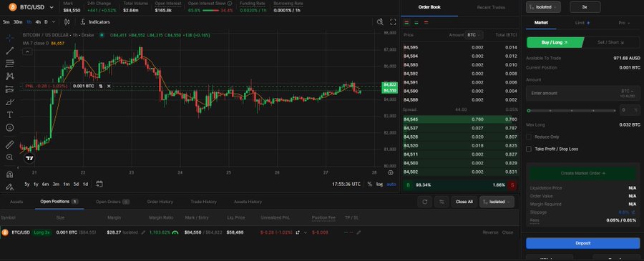
Task: Open the Open Orders tab
Action: coord(112,202)
